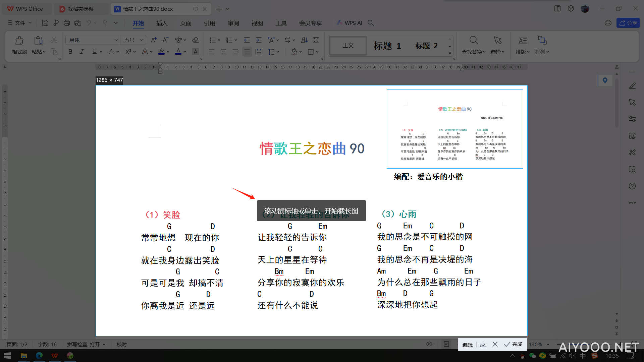Image resolution: width=644 pixels, height=362 pixels.
Task: Click the Save icon in quick toolbar
Action: click(45, 23)
